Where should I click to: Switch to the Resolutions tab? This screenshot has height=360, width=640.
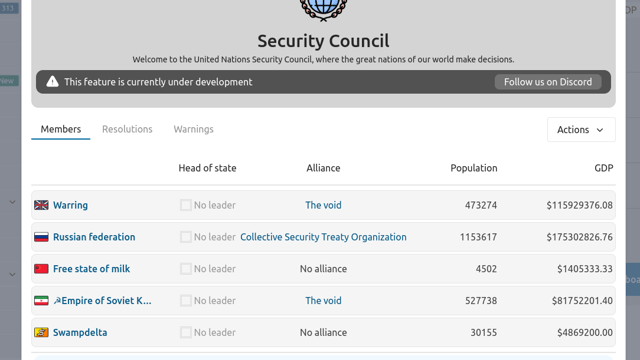pos(127,129)
